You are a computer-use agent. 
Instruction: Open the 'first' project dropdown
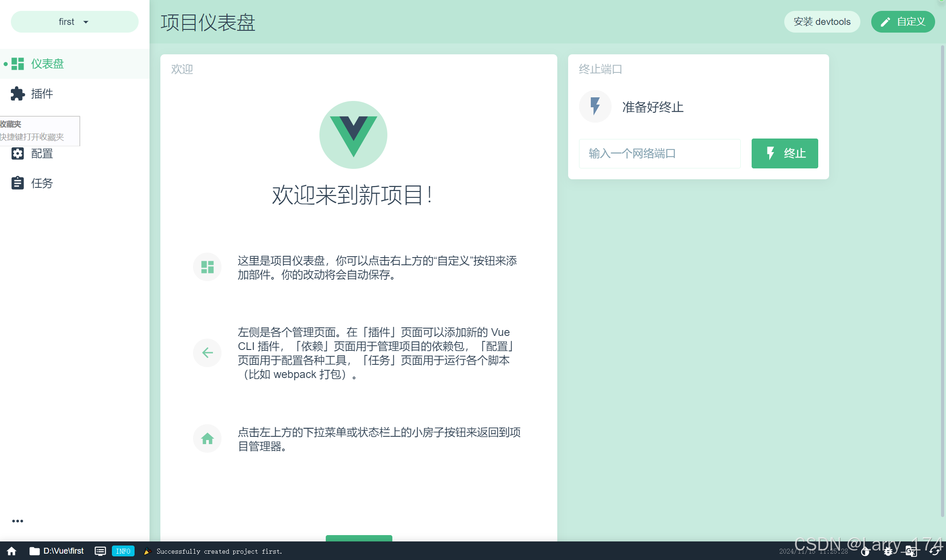click(74, 21)
